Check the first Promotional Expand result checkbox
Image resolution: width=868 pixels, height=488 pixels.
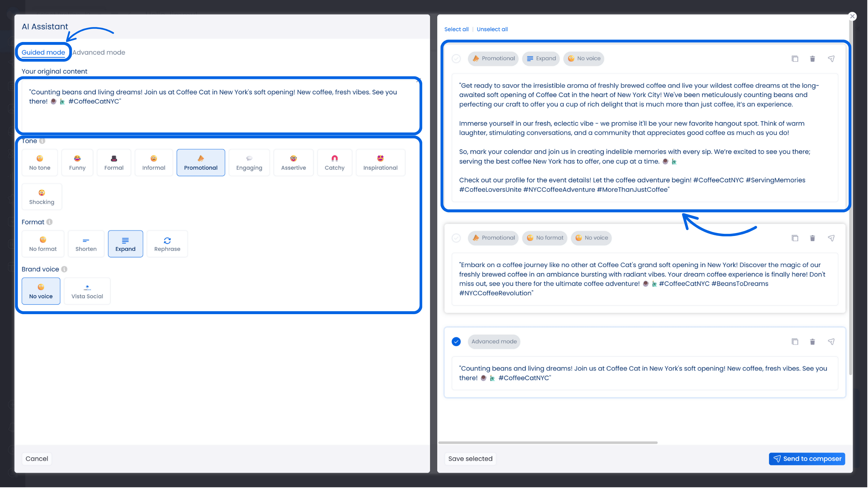[x=456, y=59]
